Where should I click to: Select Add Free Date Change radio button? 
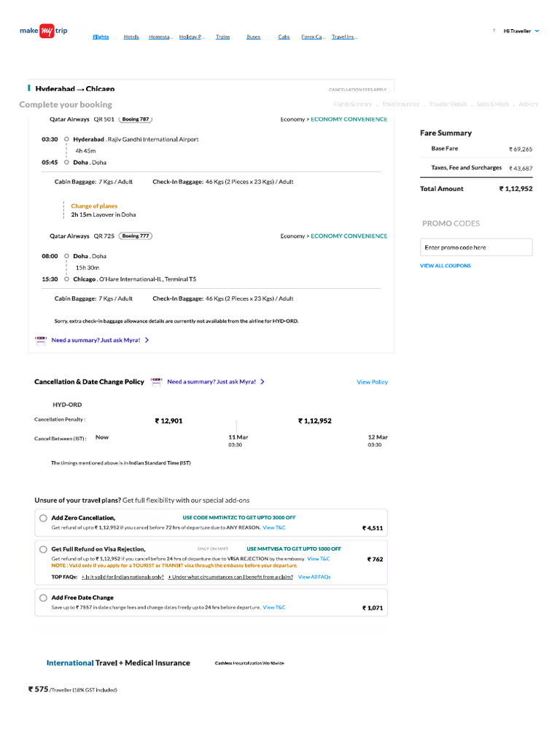tap(43, 598)
